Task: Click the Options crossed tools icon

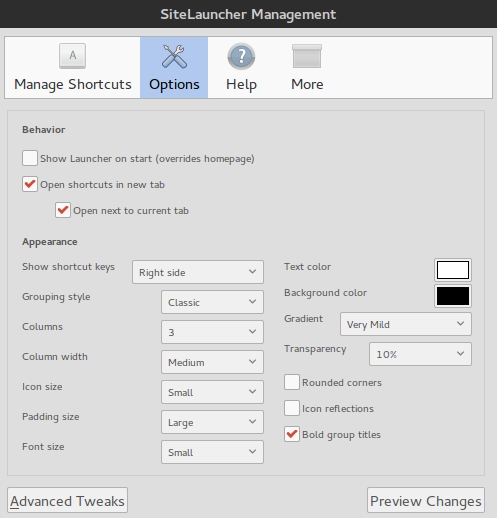Action: [x=174, y=56]
